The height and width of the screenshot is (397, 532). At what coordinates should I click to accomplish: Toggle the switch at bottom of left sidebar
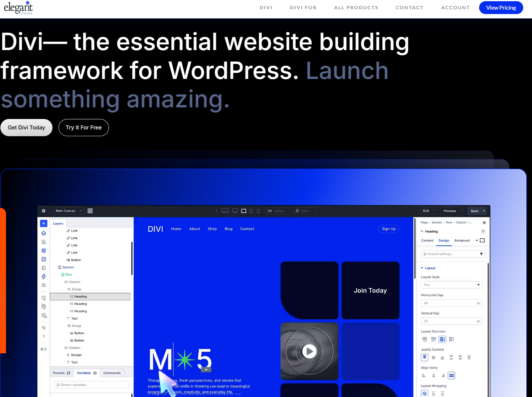tap(44, 349)
